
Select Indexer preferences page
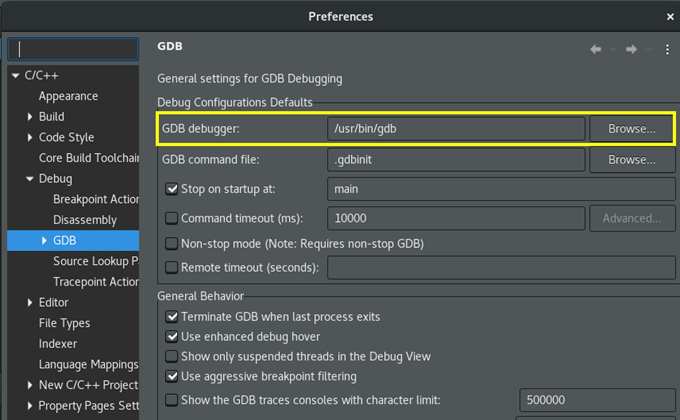(x=58, y=344)
